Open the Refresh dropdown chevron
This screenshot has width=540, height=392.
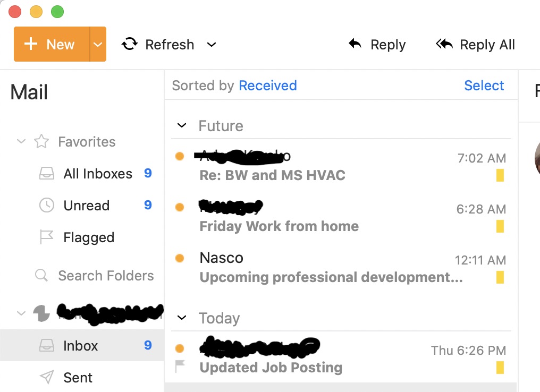pos(212,45)
